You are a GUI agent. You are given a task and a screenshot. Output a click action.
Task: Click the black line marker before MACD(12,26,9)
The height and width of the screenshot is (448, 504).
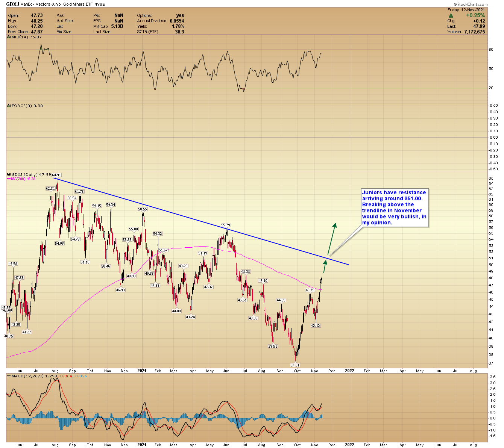coord(9,376)
